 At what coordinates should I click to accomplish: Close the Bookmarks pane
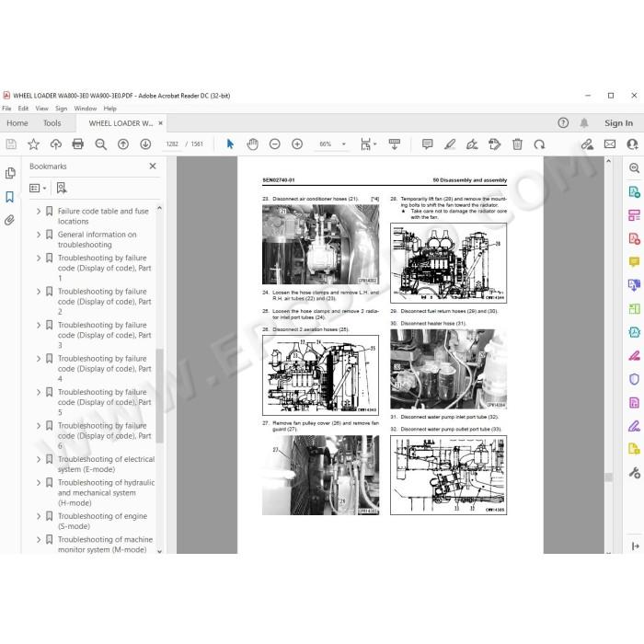point(153,166)
